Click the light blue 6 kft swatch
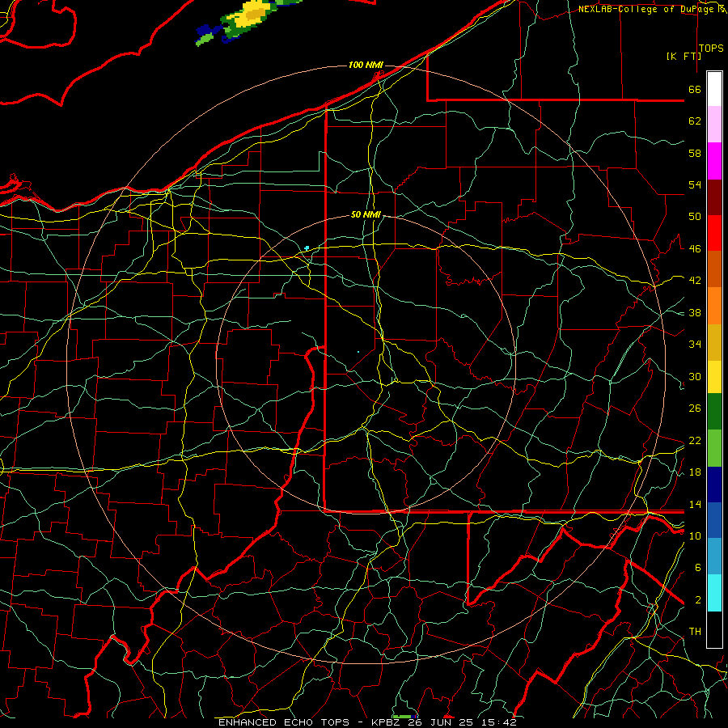The image size is (728, 728). point(714,557)
